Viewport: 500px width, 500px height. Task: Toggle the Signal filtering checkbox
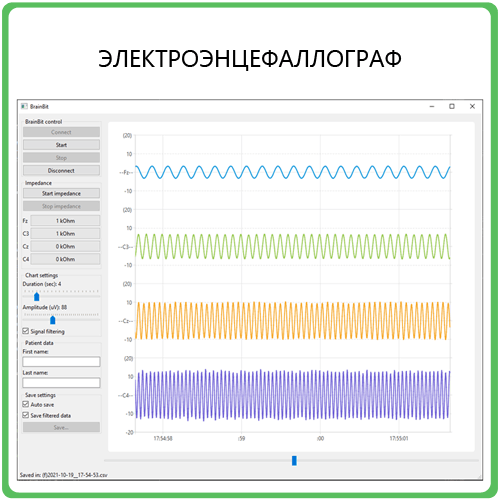coord(26,331)
